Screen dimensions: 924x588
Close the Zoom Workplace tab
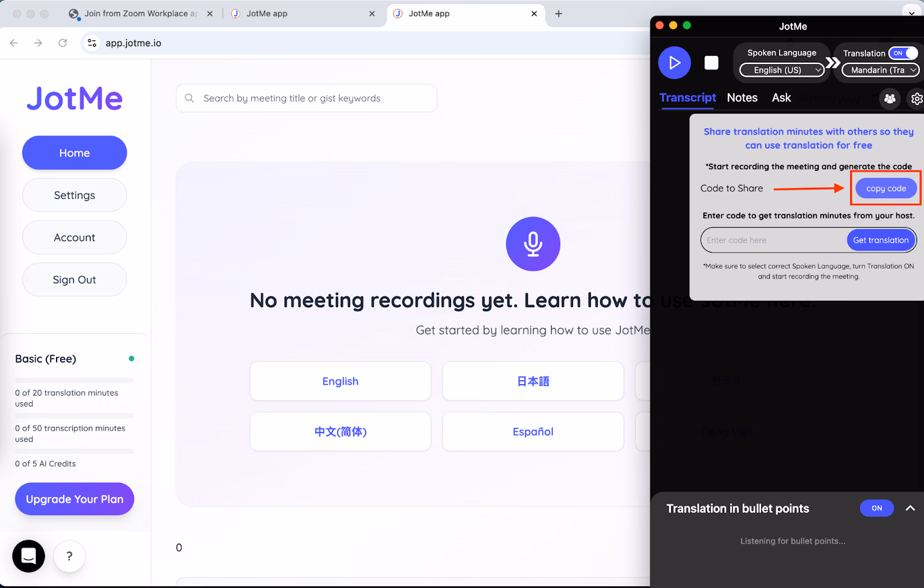click(210, 13)
